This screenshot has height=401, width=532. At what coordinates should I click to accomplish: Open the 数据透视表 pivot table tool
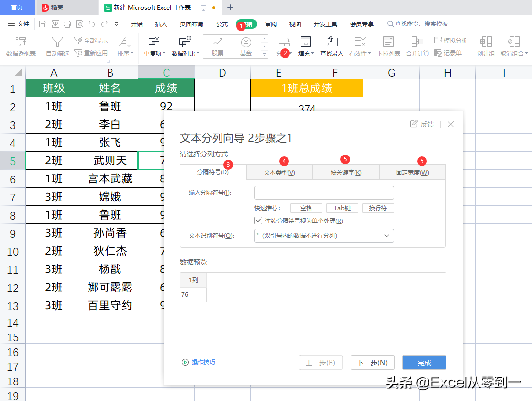point(21,46)
